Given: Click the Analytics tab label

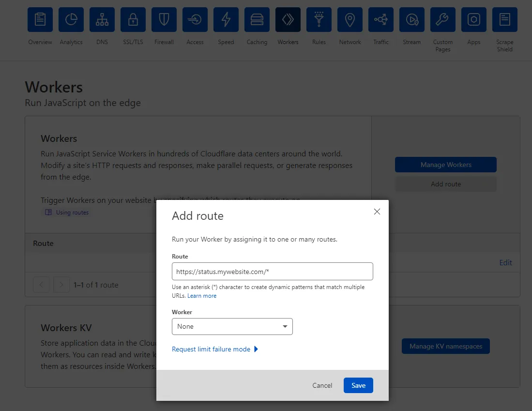Looking at the screenshot, I should 71,42.
